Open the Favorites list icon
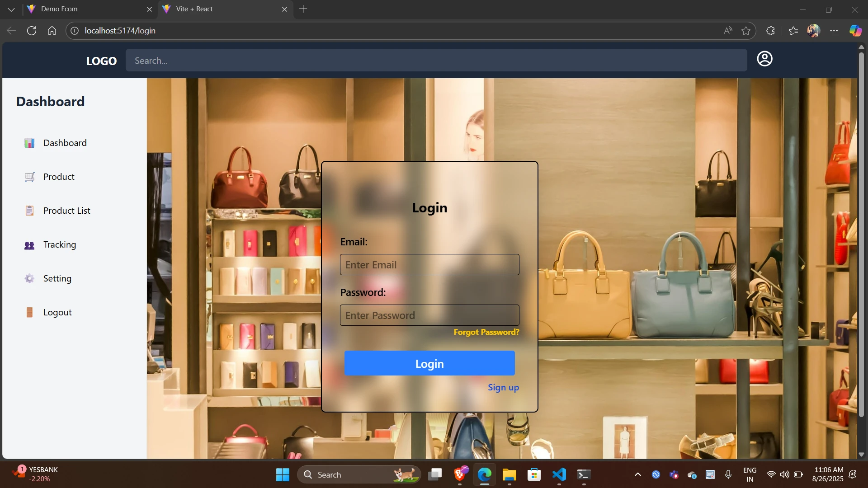 point(793,31)
